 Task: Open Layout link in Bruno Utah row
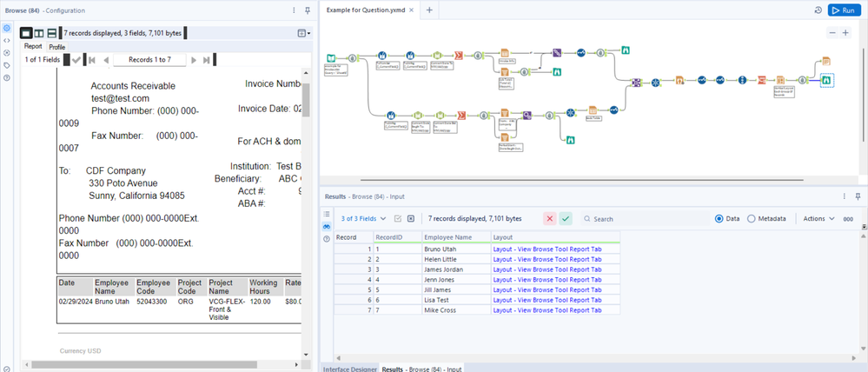[547, 249]
